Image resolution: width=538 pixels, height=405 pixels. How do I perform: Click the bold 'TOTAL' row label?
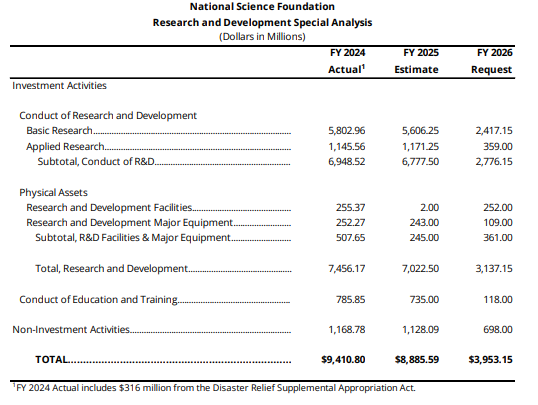point(51,360)
